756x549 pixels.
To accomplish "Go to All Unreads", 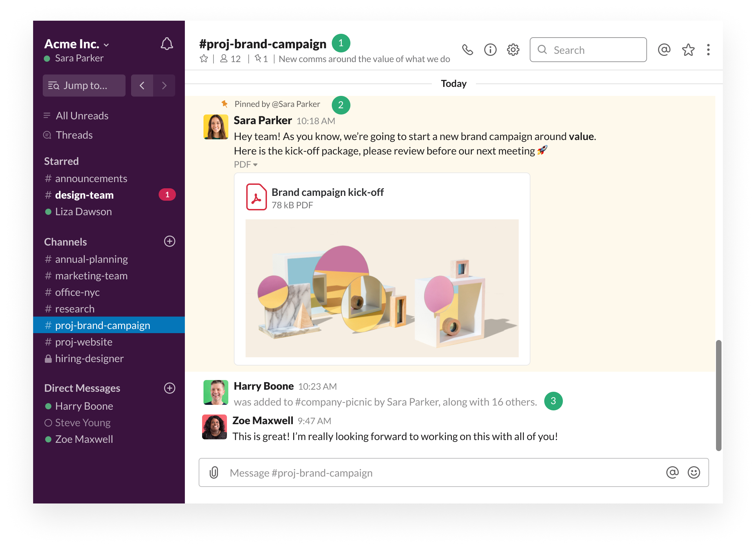I will pos(82,116).
